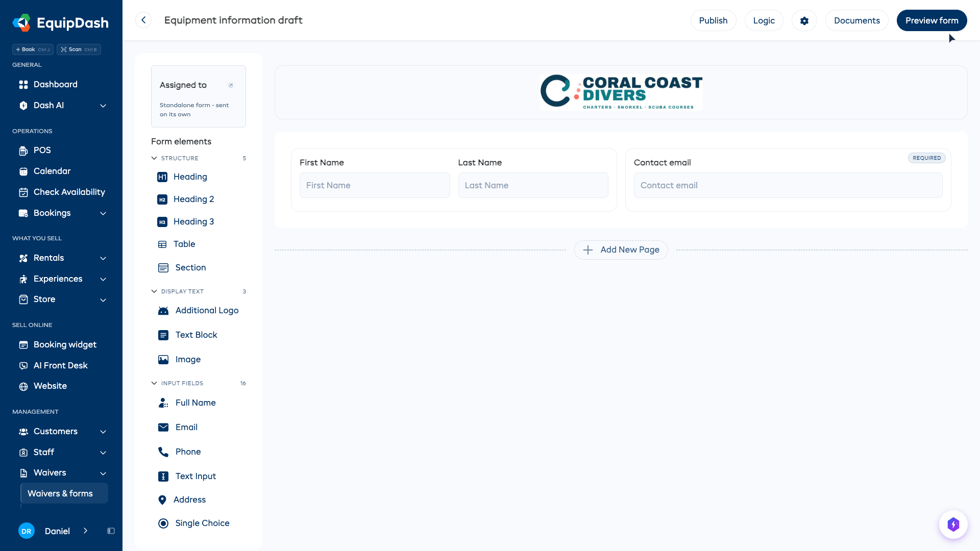Click Preview form
Image resolution: width=980 pixels, height=551 pixels.
[x=932, y=20]
